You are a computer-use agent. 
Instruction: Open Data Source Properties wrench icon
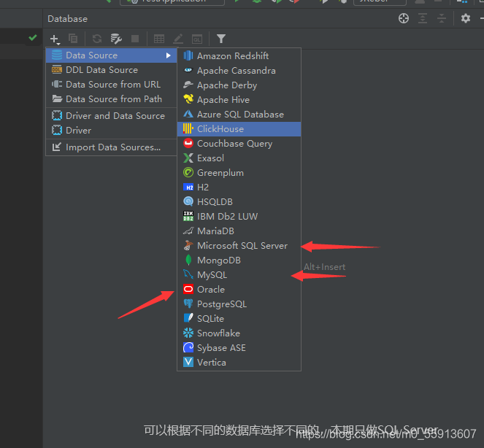tap(116, 39)
